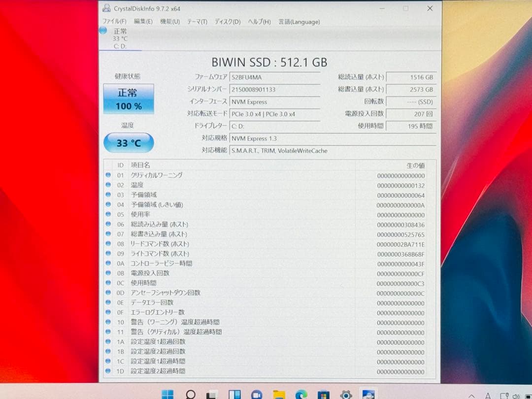Open the テーマ(T) menu

197,22
